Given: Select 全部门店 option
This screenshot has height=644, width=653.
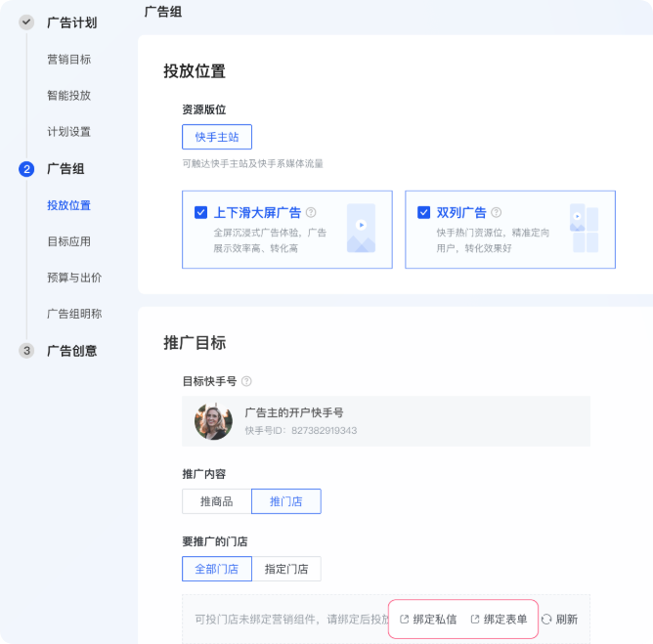Looking at the screenshot, I should pos(217,569).
